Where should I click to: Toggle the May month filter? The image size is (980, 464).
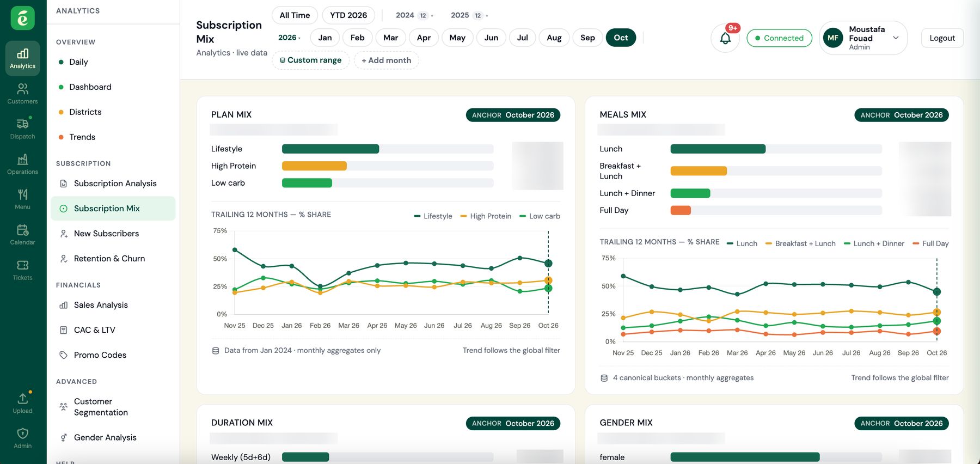coord(457,38)
